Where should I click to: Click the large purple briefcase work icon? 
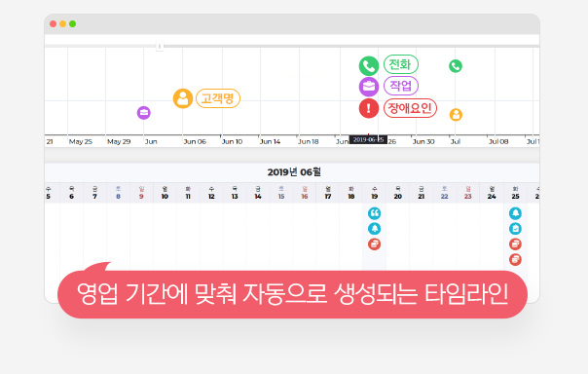click(369, 87)
